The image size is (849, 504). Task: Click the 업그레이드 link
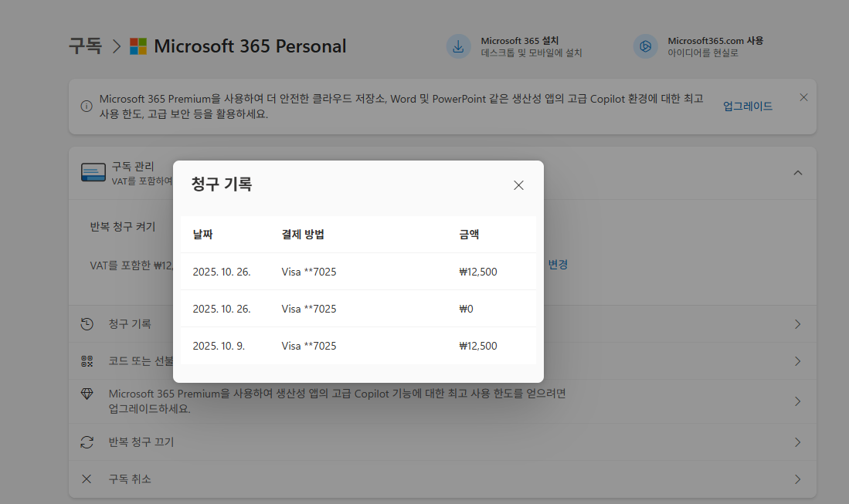[748, 106]
